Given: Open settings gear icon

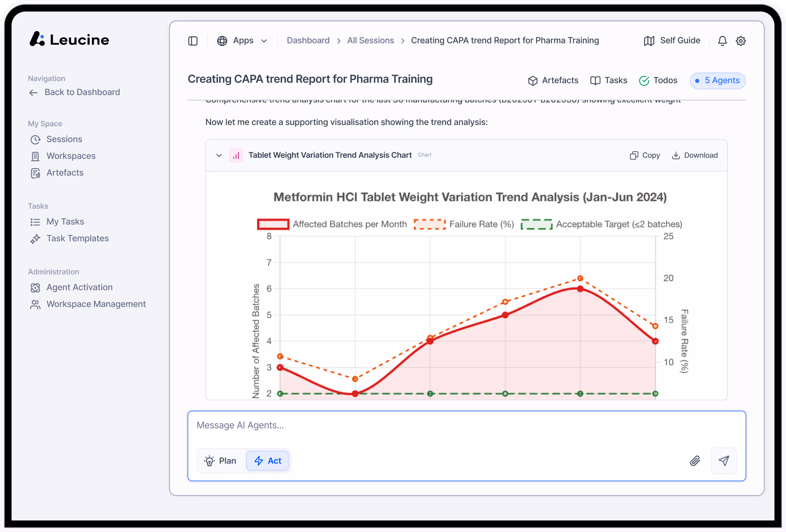Looking at the screenshot, I should click(741, 41).
